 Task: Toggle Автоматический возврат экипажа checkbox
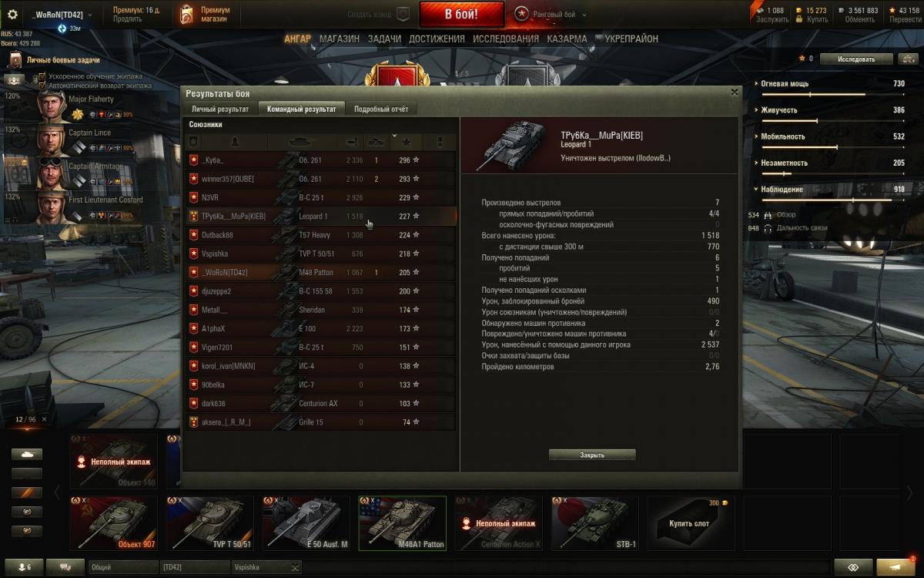tap(43, 86)
